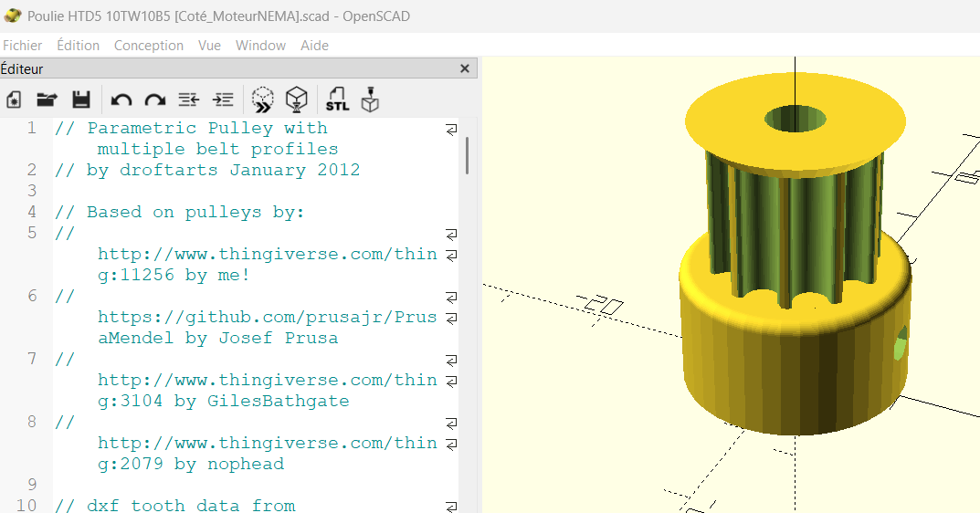The height and width of the screenshot is (513, 980).
Task: Run Preview of the model
Action: 263,99
